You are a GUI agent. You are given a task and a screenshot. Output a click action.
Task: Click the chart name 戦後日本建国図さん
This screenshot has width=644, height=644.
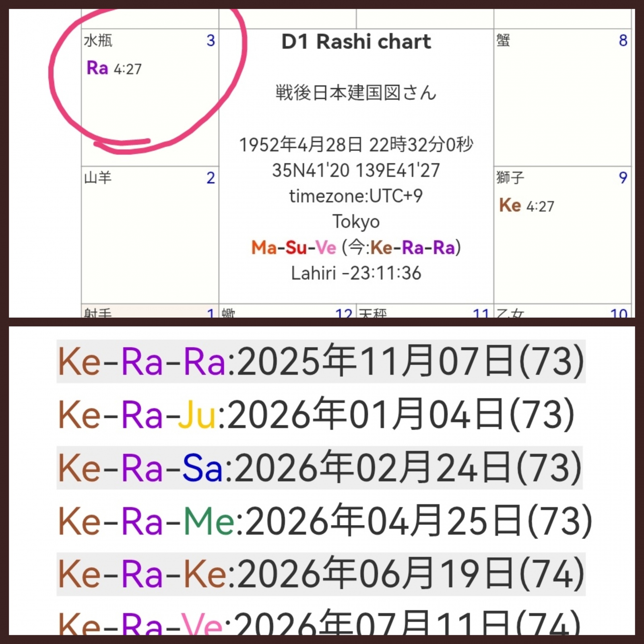tap(356, 93)
